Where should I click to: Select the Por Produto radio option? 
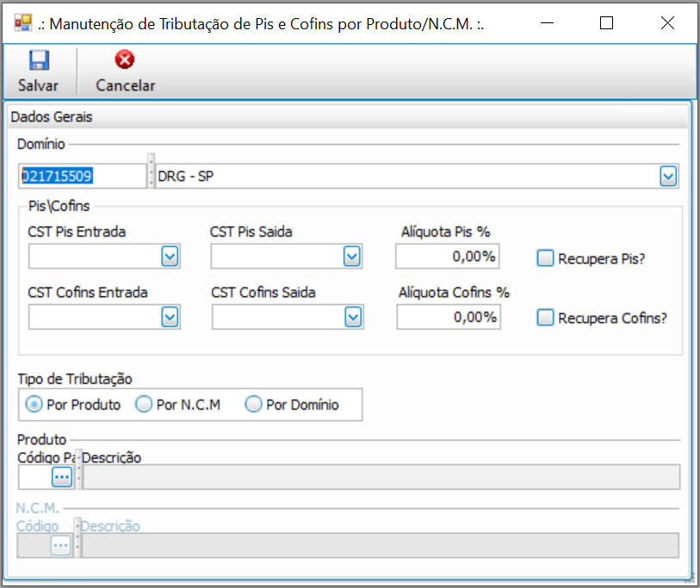(x=34, y=405)
